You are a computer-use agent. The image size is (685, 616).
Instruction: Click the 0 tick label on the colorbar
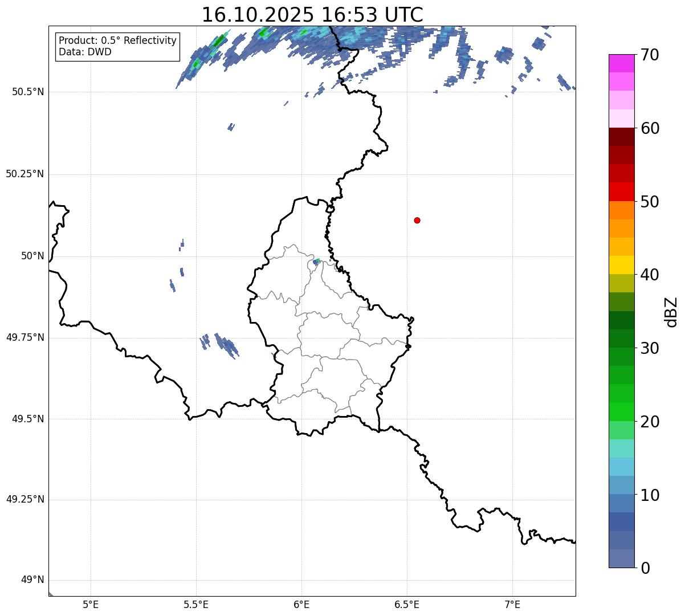645,568
